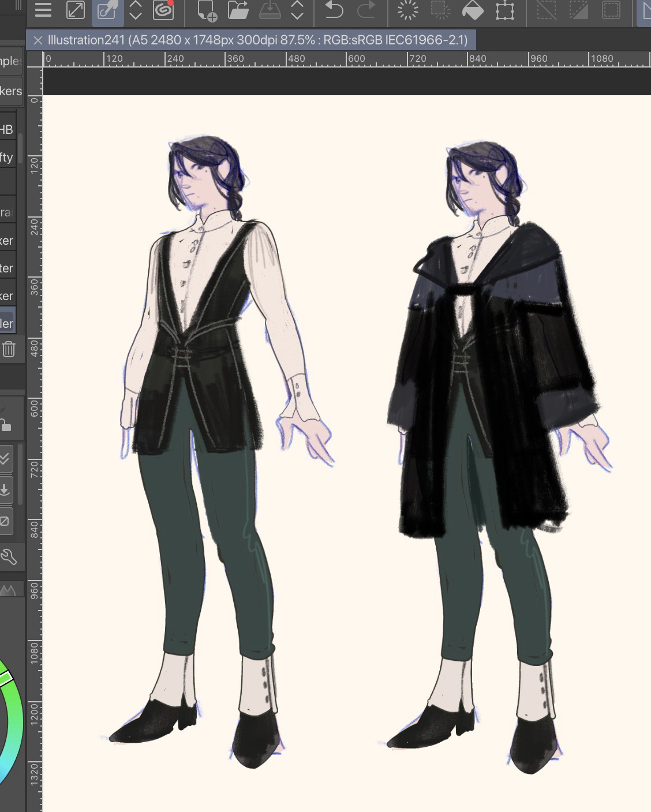
Task: Click the canvas full-screen resize icon
Action: pos(75,10)
